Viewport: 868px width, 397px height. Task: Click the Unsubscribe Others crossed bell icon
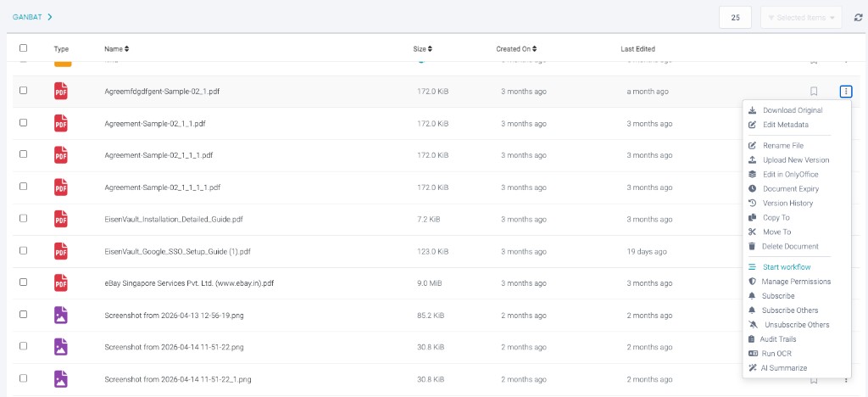(x=753, y=324)
